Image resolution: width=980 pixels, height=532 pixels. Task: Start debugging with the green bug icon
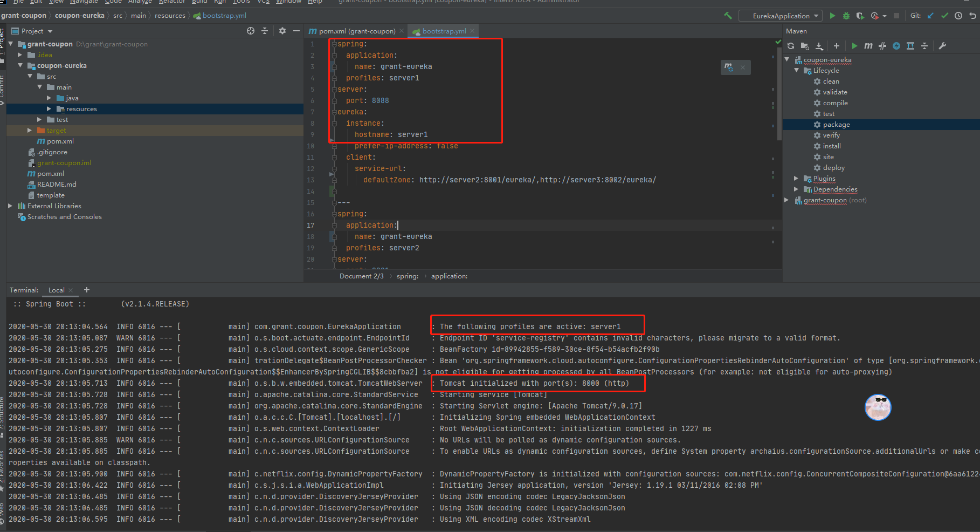[x=846, y=16]
